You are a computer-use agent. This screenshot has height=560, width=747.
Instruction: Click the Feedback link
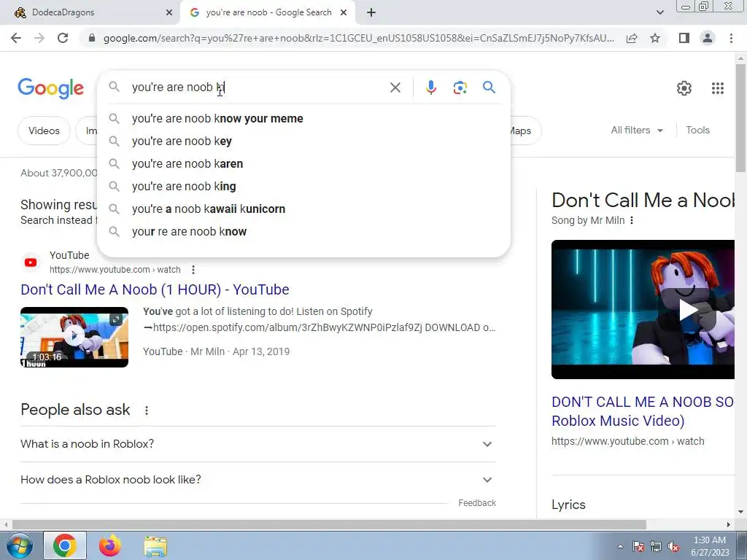pyautogui.click(x=477, y=503)
